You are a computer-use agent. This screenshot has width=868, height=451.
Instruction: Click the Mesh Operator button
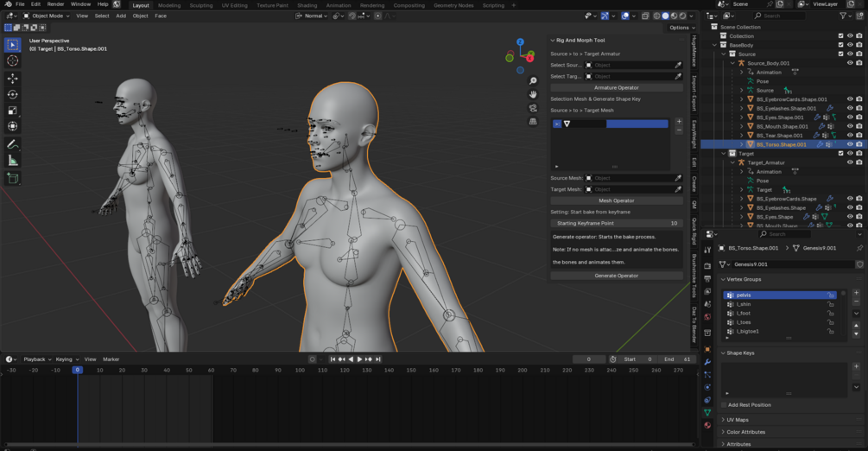point(616,200)
